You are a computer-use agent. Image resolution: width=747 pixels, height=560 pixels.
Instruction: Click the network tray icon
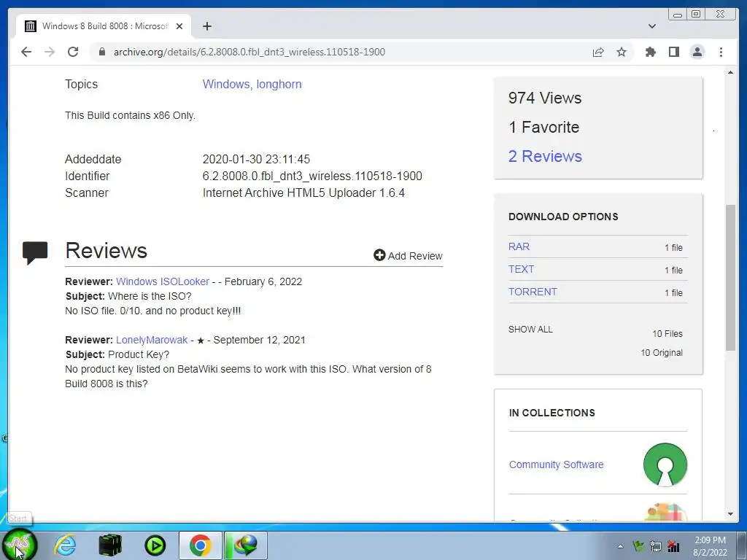click(x=656, y=546)
